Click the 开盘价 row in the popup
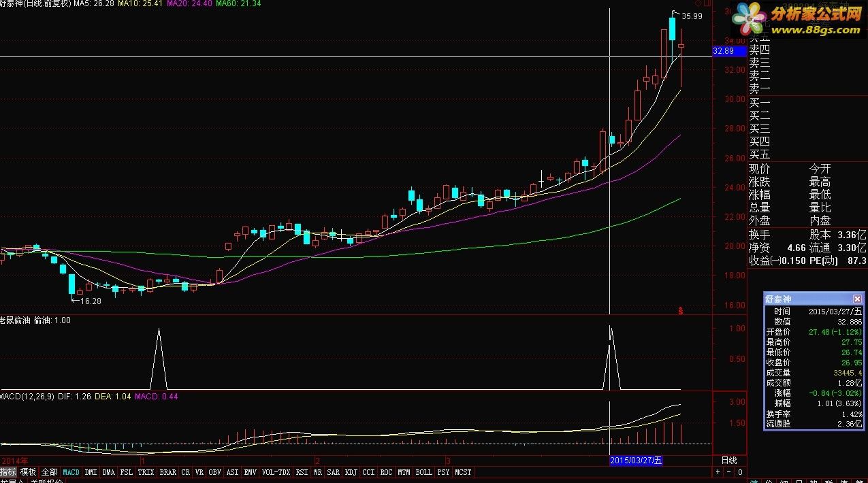 pyautogui.click(x=814, y=331)
